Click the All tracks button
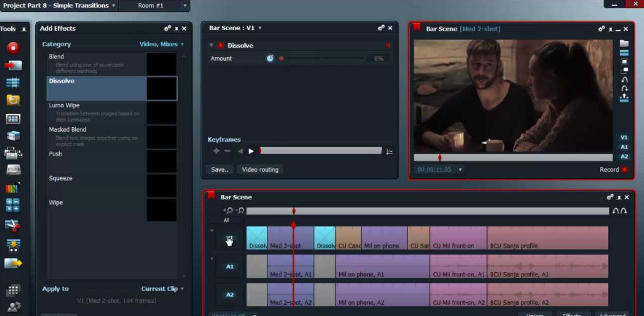This screenshot has height=316, width=644. pos(227,220)
